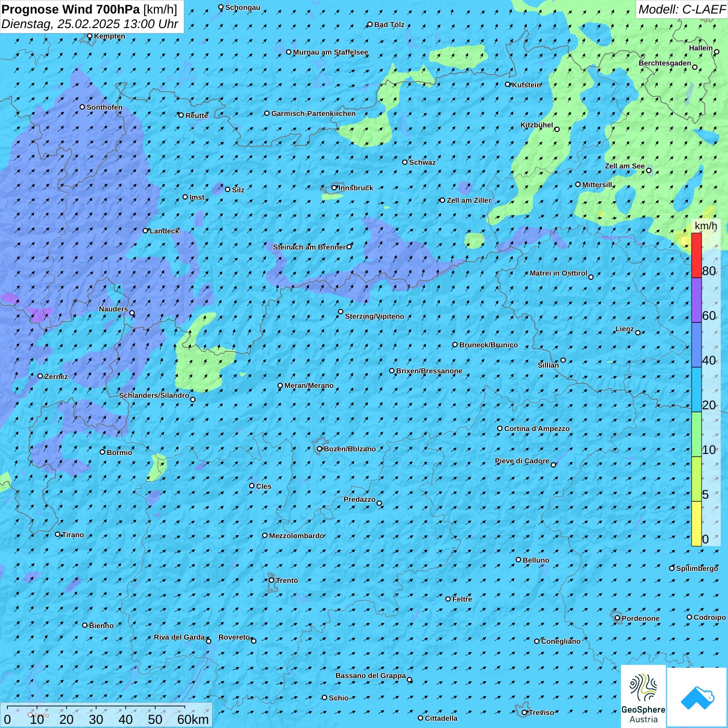Click the Bassano del Grappa label

coord(371,675)
